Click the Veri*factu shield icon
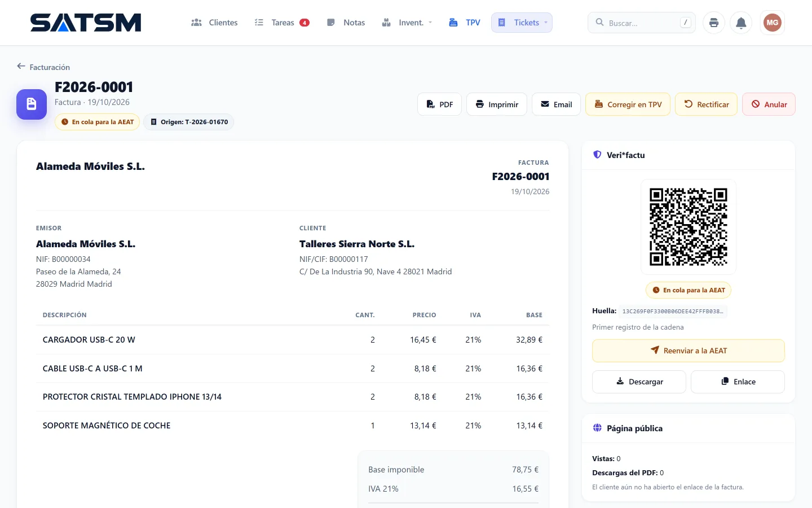Image resolution: width=812 pixels, height=508 pixels. [x=597, y=155]
